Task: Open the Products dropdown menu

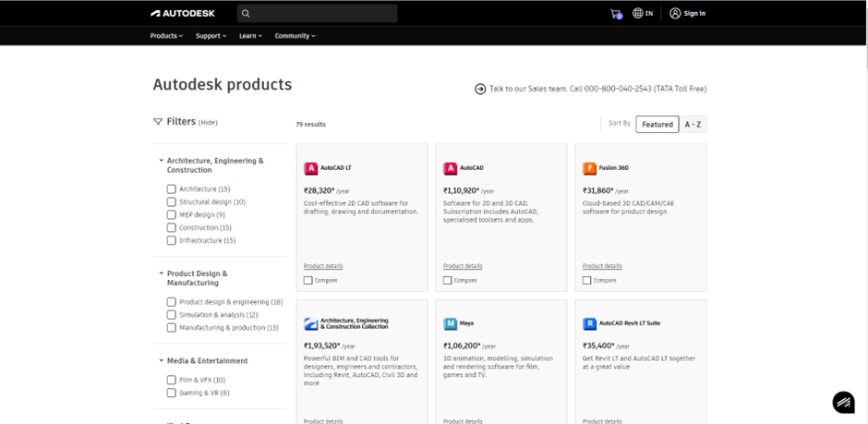Action: [x=166, y=36]
